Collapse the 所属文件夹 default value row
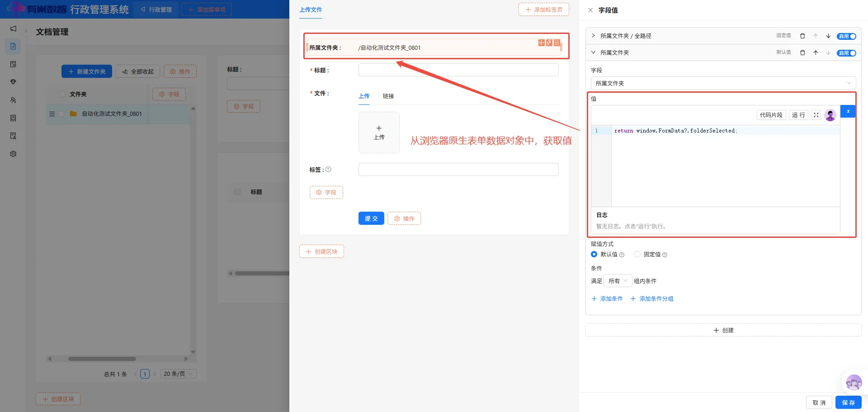The image size is (868, 412). pyautogui.click(x=593, y=52)
